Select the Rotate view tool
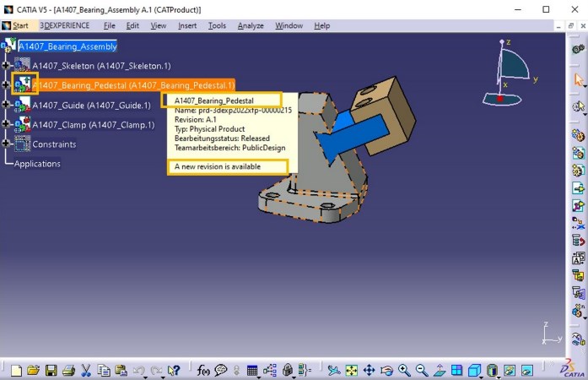The height and width of the screenshot is (380, 588). 386,371
